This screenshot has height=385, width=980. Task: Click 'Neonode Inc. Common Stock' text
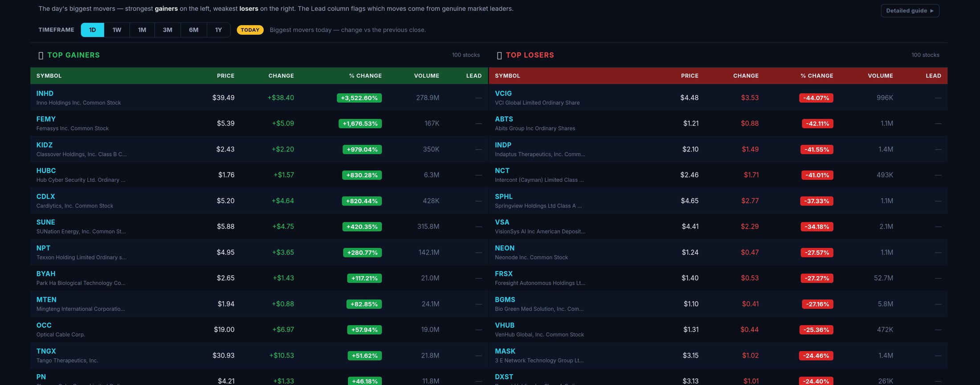pos(531,258)
